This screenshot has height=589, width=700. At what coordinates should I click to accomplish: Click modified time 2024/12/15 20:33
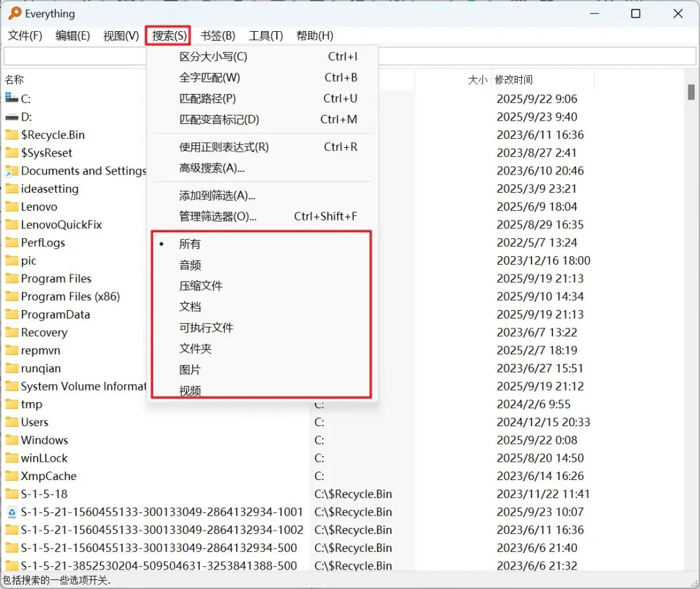[x=543, y=422]
